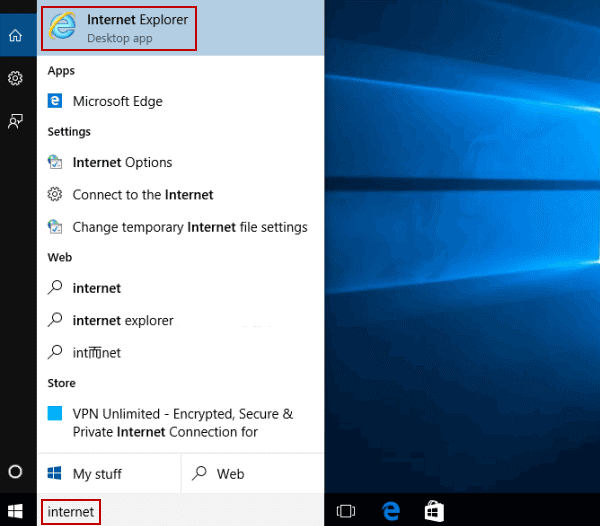Click the magnifier next to 'internet' suggestion
The image size is (600, 526).
click(55, 287)
